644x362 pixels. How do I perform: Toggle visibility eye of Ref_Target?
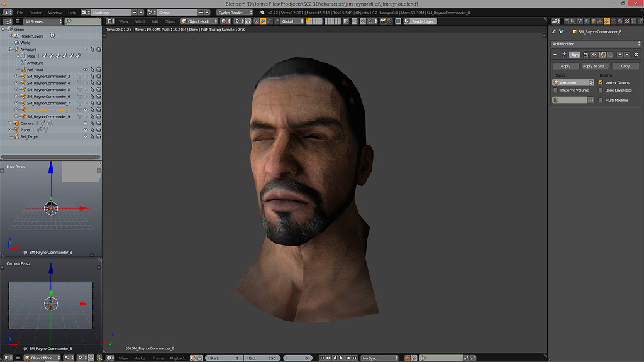tap(86, 136)
